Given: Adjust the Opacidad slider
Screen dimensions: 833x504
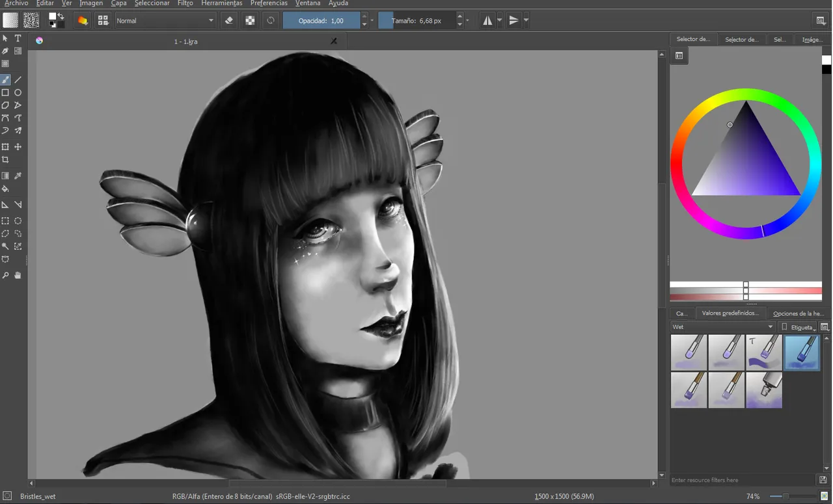Looking at the screenshot, I should (x=321, y=21).
